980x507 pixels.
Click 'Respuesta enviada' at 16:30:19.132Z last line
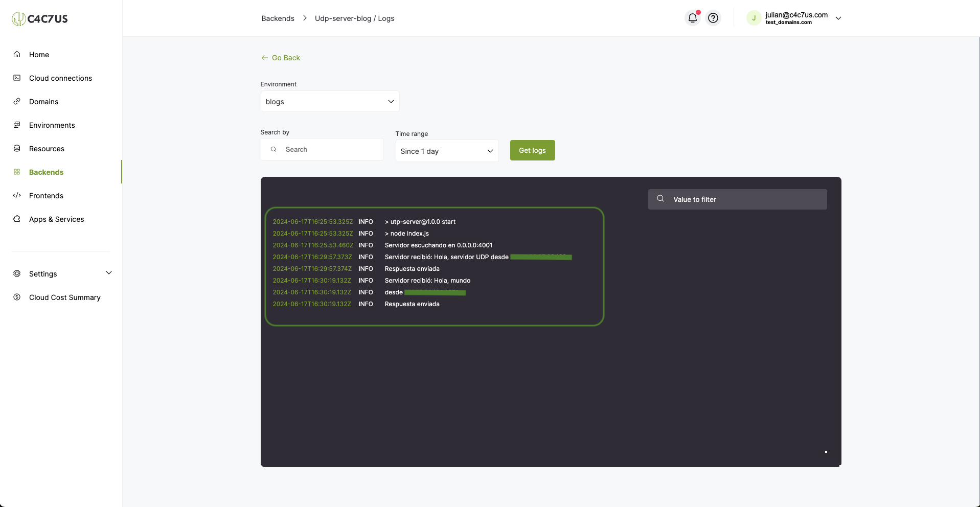coord(412,304)
